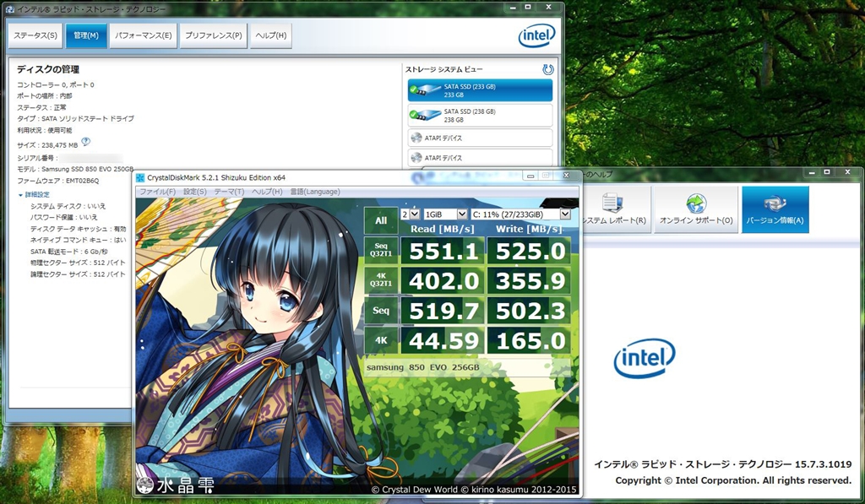This screenshot has width=865, height=504.
Task: Open 設定(S) menu in CrystalDiskMark
Action: click(x=195, y=192)
